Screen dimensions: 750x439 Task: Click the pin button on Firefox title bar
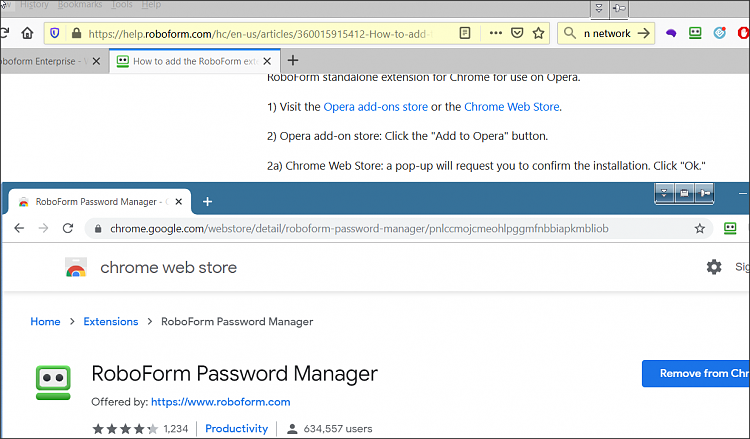[x=619, y=8]
